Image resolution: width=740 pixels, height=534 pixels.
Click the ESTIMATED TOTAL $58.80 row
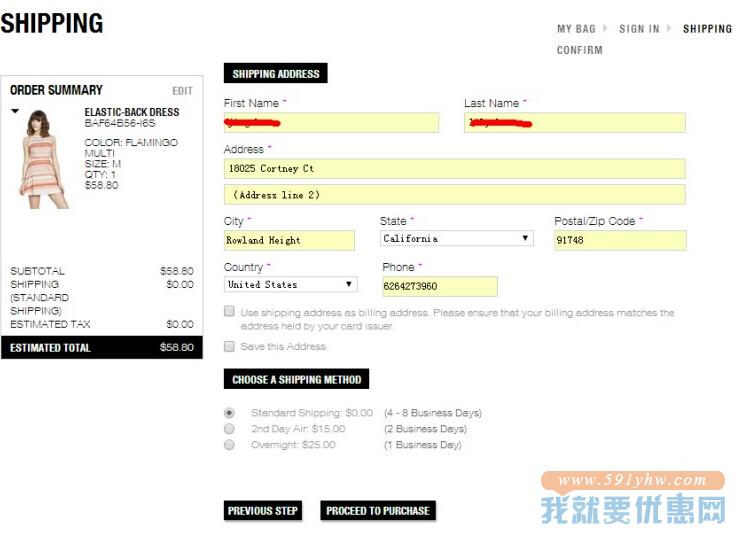pyautogui.click(x=102, y=348)
